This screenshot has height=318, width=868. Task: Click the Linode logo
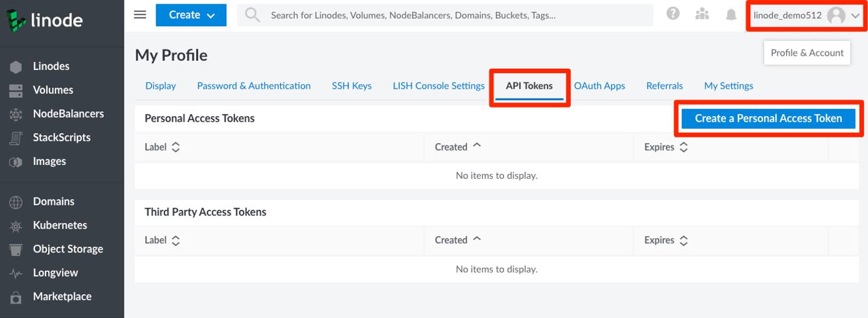(x=45, y=20)
